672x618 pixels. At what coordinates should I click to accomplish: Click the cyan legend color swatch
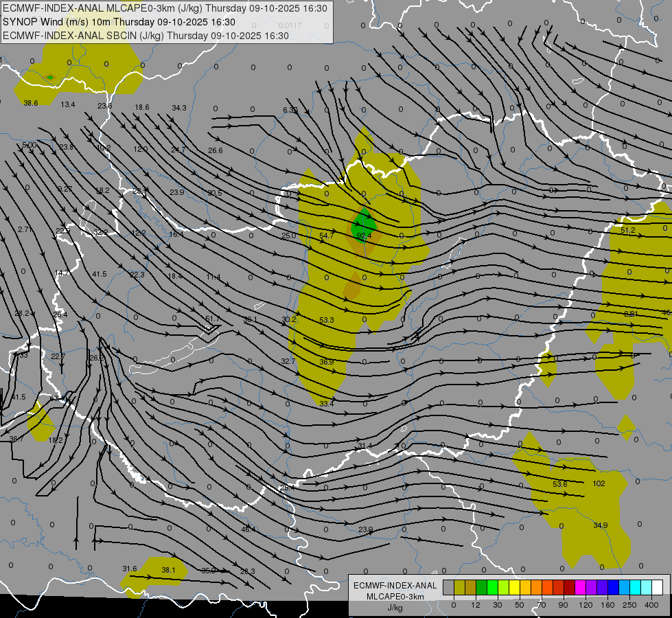pyautogui.click(x=635, y=587)
